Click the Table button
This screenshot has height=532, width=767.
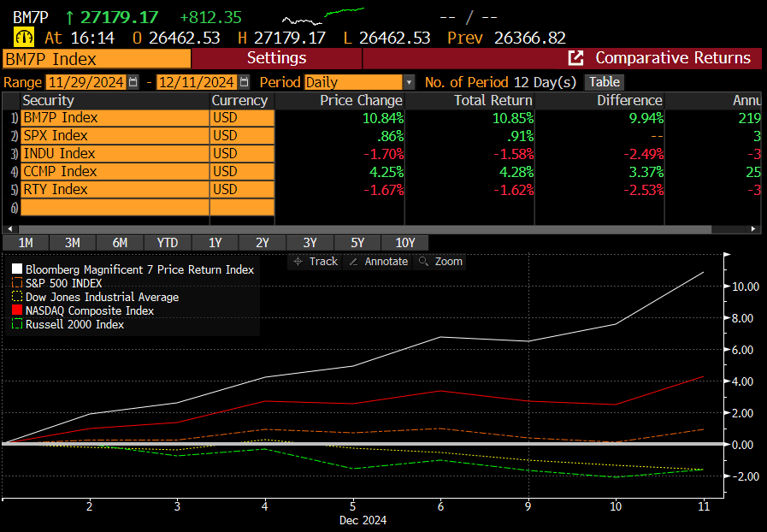click(605, 82)
